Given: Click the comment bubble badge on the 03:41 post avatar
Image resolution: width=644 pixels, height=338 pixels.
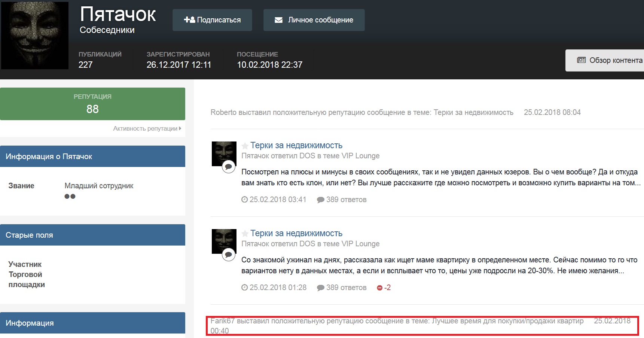Looking at the screenshot, I should [229, 167].
